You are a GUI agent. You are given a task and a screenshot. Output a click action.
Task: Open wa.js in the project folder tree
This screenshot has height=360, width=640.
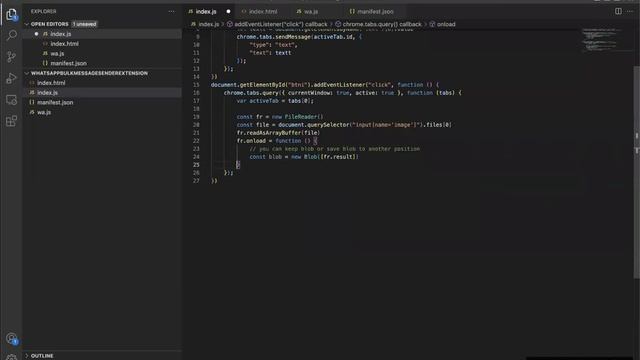click(102, 112)
